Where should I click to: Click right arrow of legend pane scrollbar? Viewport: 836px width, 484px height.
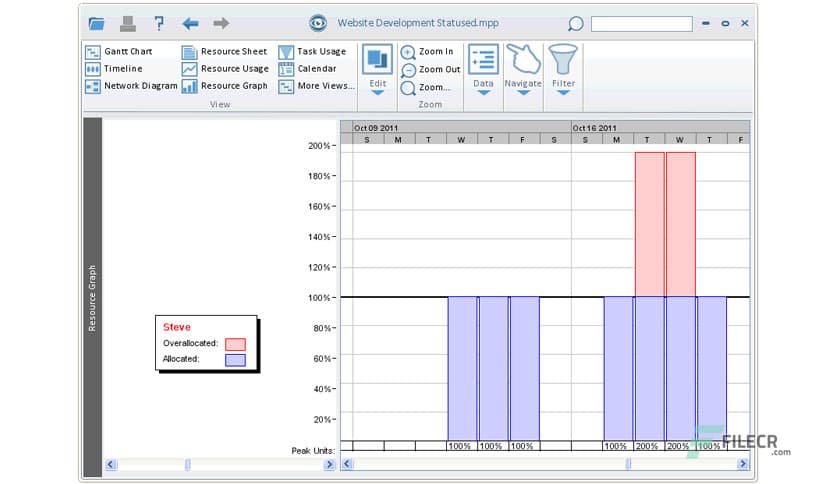click(329, 464)
